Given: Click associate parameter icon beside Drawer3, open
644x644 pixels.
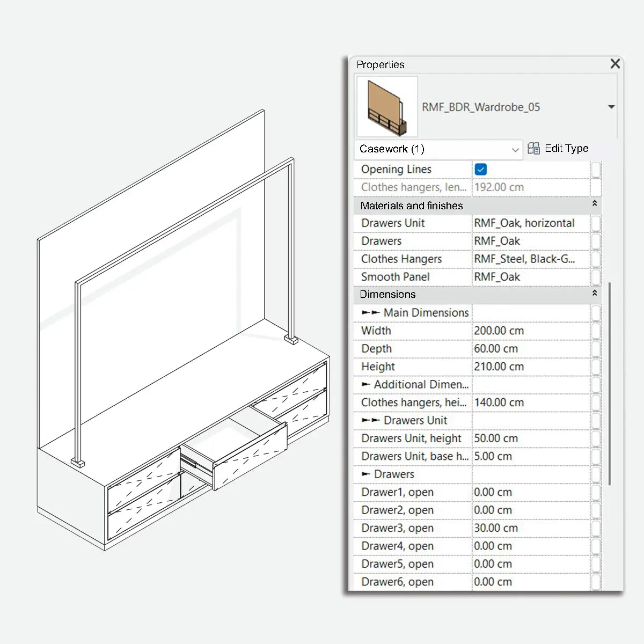Looking at the screenshot, I should coord(596,528).
